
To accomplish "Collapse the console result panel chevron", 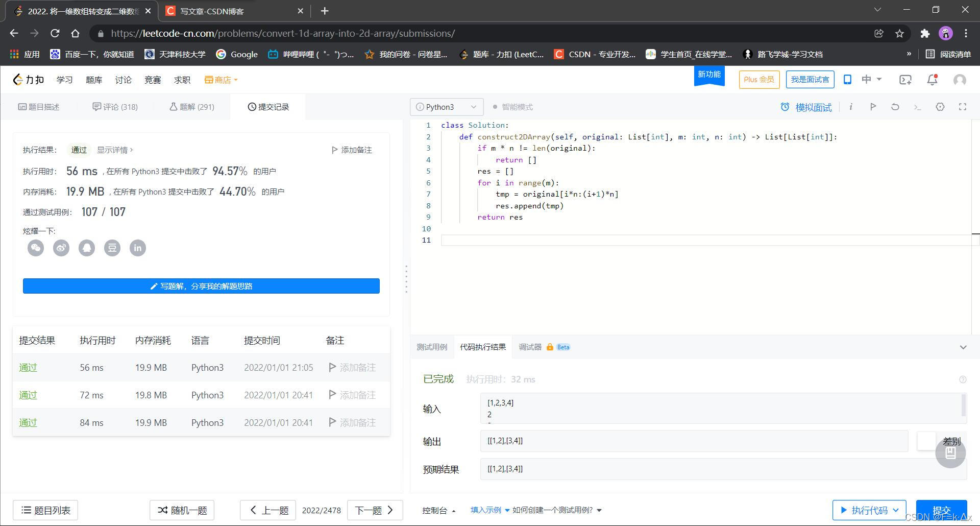I will tap(963, 347).
